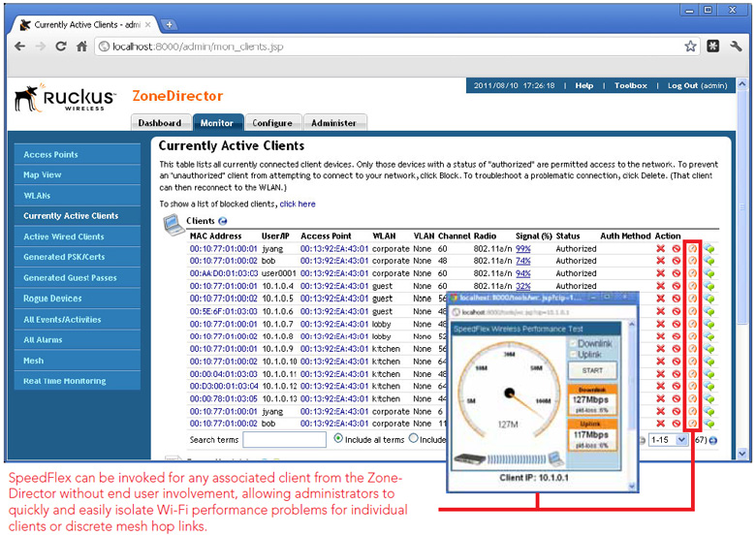Open All Alarms in the sidebar
The image size is (756, 536).
(78, 340)
